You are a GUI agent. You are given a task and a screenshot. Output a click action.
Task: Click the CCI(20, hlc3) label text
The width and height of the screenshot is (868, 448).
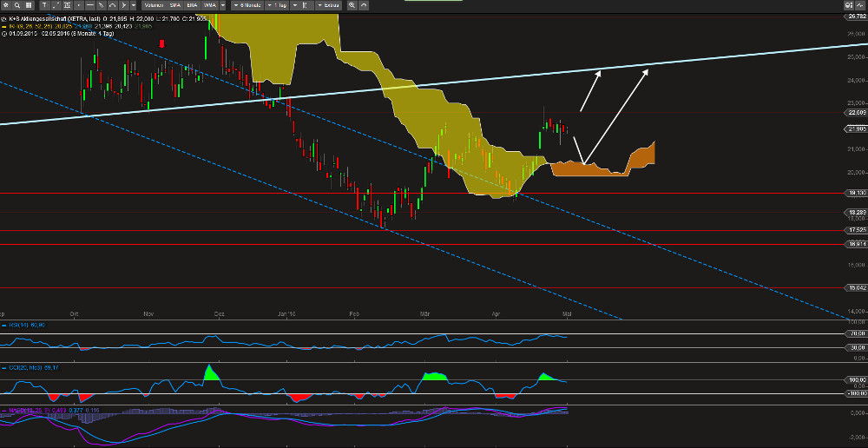25,368
